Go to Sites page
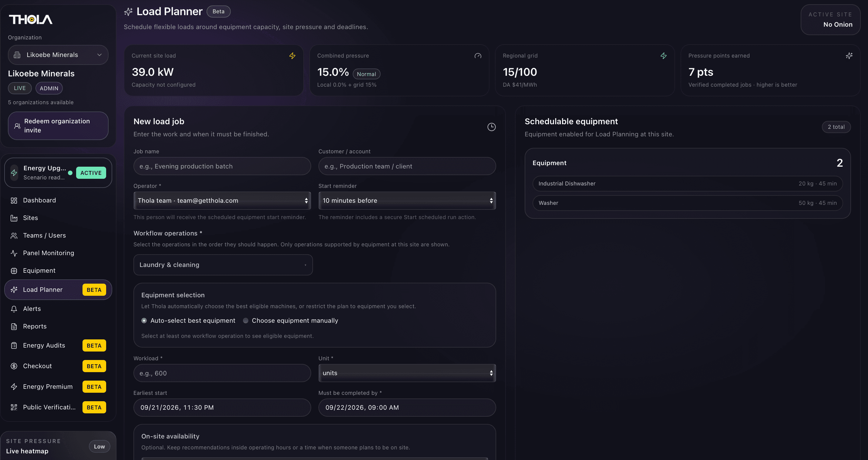 [x=58, y=218]
